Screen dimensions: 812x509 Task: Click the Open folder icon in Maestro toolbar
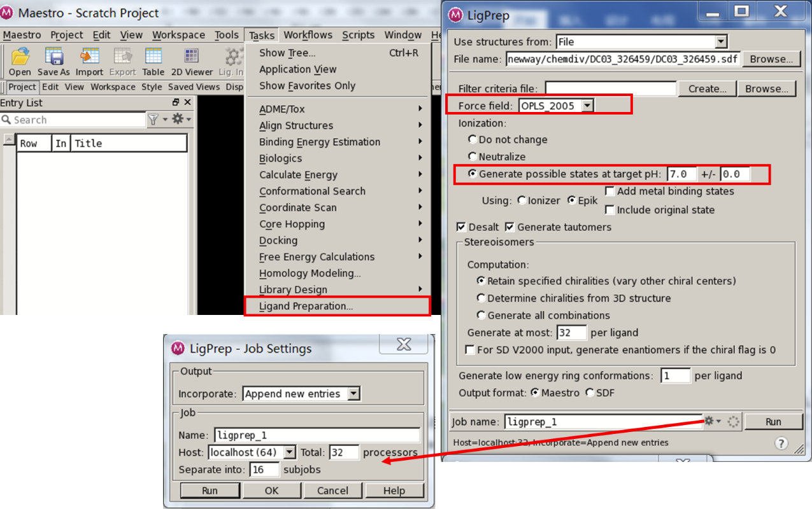tap(20, 57)
